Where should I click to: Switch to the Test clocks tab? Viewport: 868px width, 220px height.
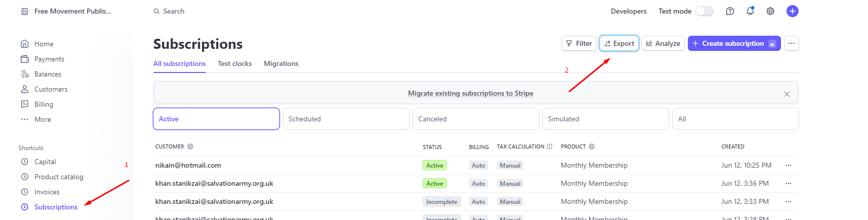(x=234, y=63)
